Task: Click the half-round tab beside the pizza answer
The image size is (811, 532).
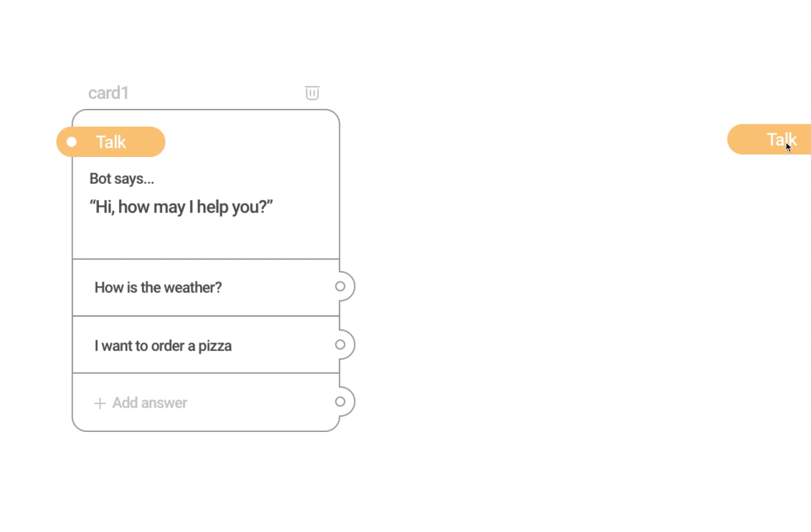Action: click(347, 345)
